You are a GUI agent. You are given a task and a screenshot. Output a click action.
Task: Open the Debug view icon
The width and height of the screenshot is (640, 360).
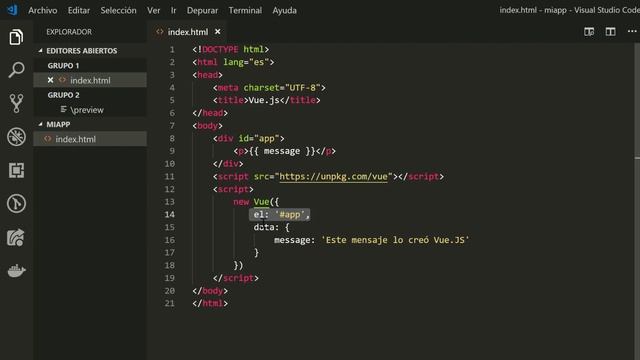pos(16,137)
